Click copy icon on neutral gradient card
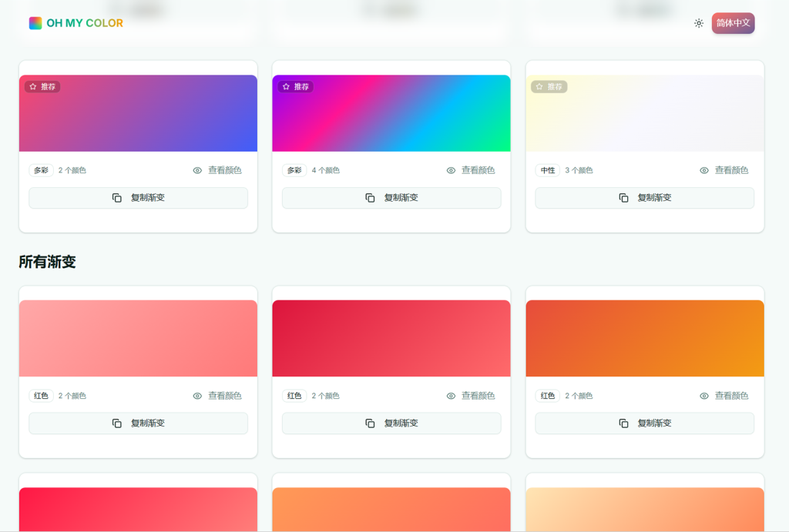The height and width of the screenshot is (532, 789). pyautogui.click(x=623, y=198)
